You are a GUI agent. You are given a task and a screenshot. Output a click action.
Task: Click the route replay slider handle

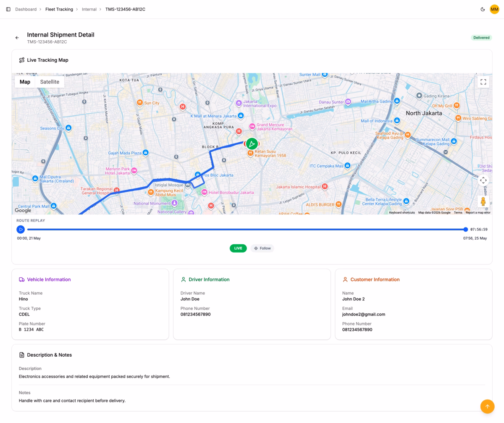466,230
